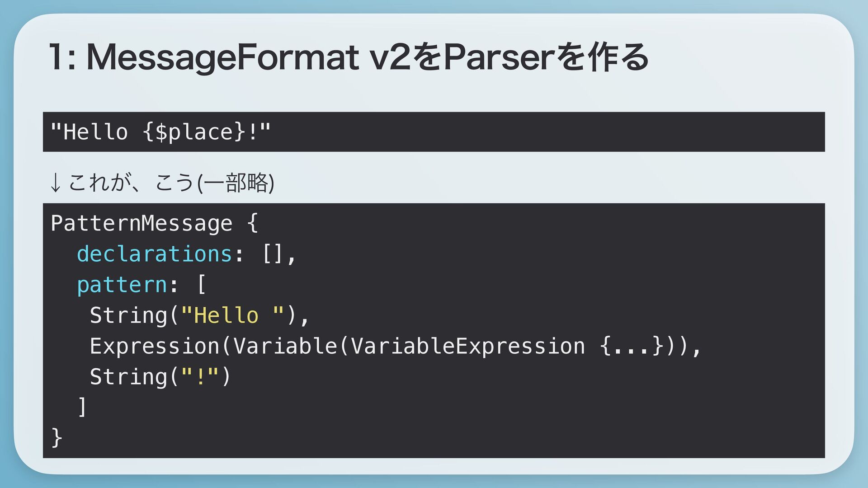This screenshot has height=488, width=868.
Task: Select the declarations property key
Action: coord(155,254)
